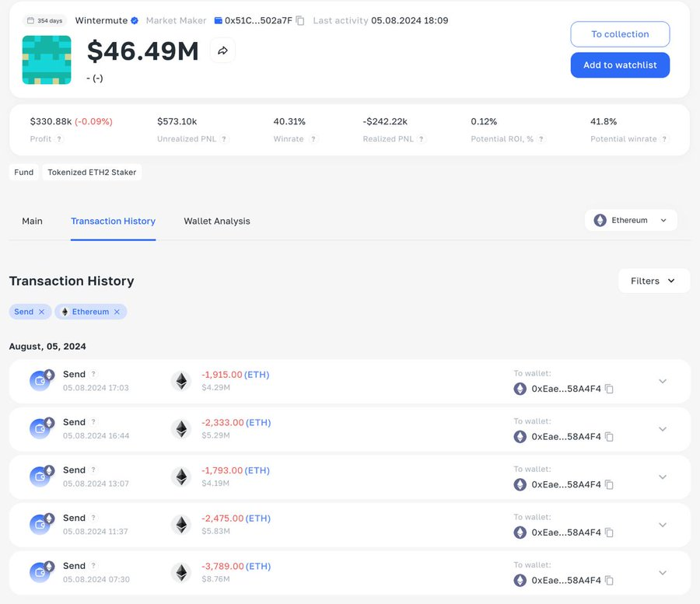The width and height of the screenshot is (700, 604).
Task: Open wallet 0xEae...58A4F4 in 17:03 row
Action: point(566,389)
